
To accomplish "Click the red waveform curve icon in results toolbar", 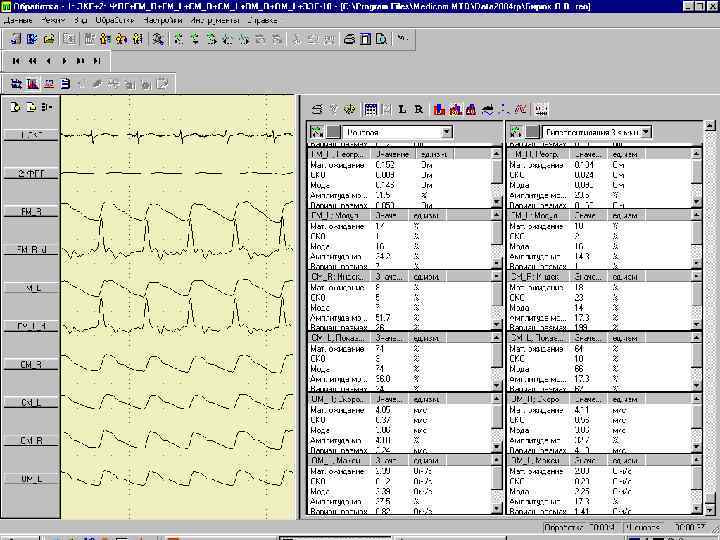I will (520, 109).
